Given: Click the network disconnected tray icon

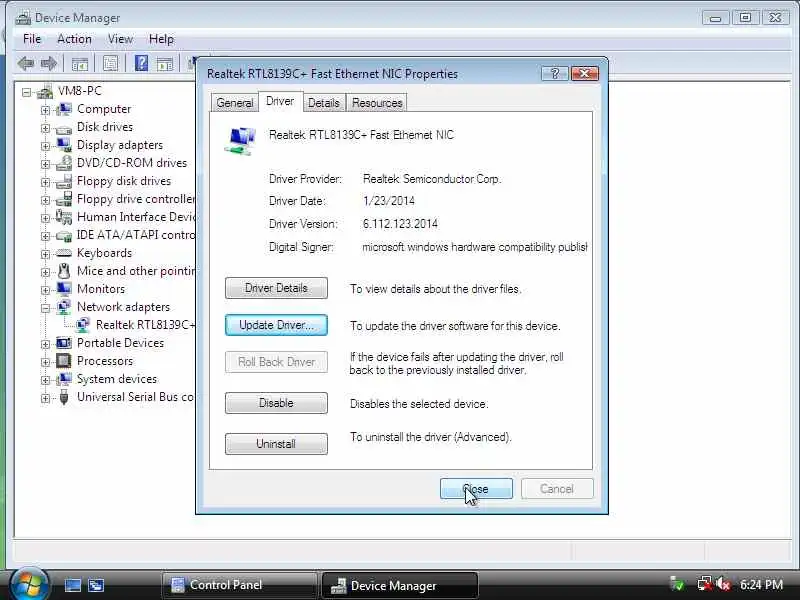Looking at the screenshot, I should [x=705, y=584].
